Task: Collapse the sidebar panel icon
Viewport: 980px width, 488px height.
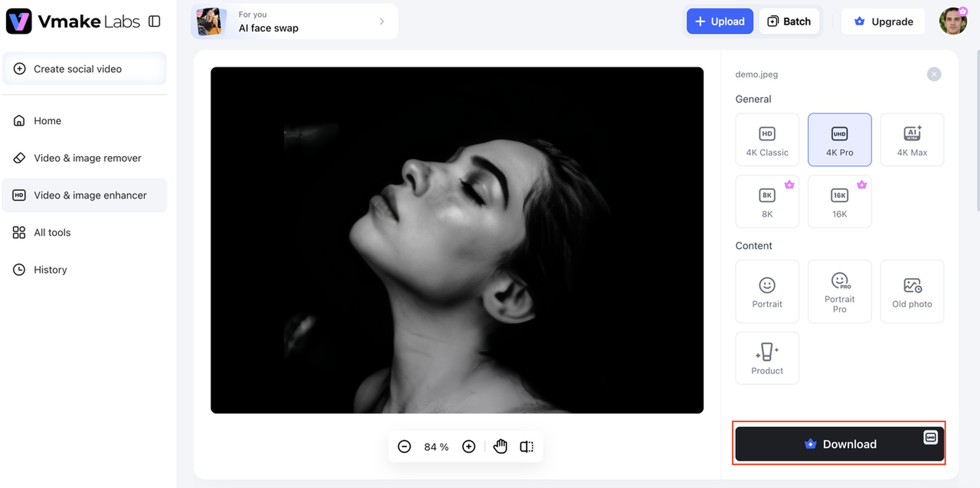Action: pos(154,21)
